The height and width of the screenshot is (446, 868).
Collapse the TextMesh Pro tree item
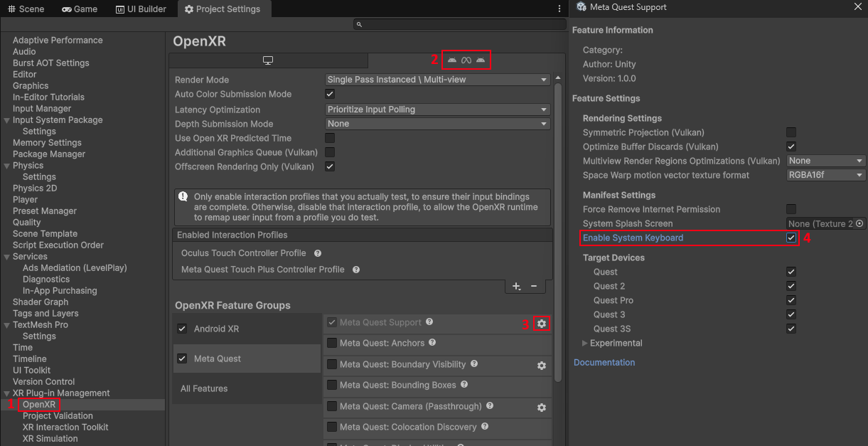(x=7, y=324)
